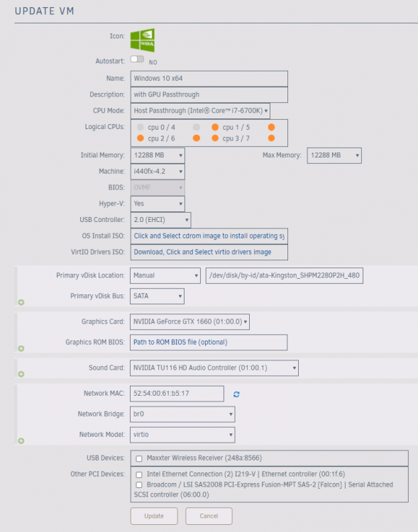Viewport: 418px width, 532px height.
Task: Regenerate the Network MAC address
Action: pyautogui.click(x=236, y=394)
